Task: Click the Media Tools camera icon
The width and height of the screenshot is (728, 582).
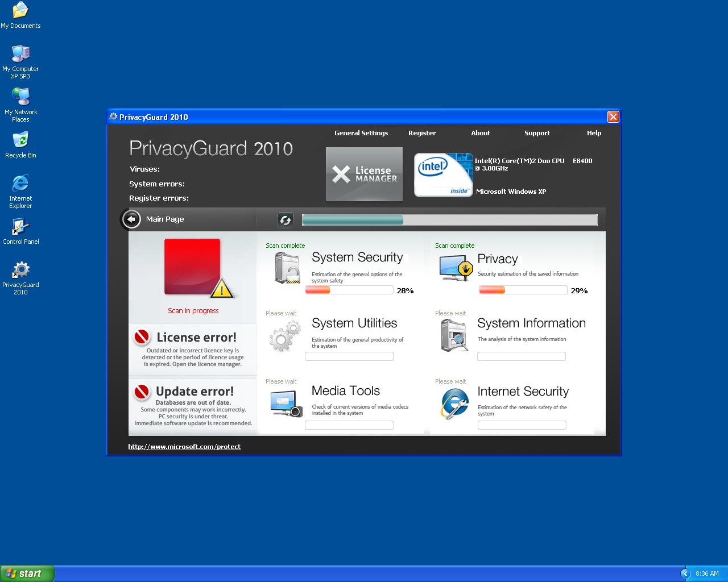Action: coord(286,404)
